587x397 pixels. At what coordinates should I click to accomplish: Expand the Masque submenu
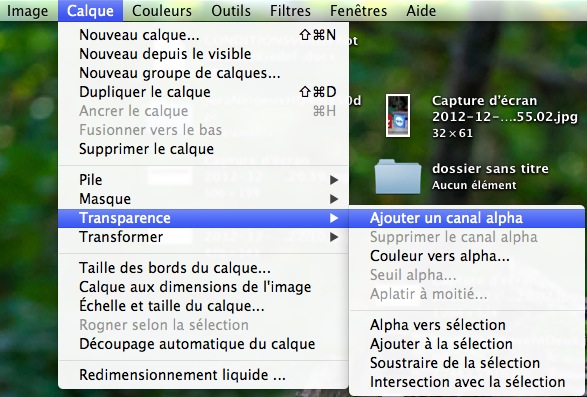click(203, 199)
